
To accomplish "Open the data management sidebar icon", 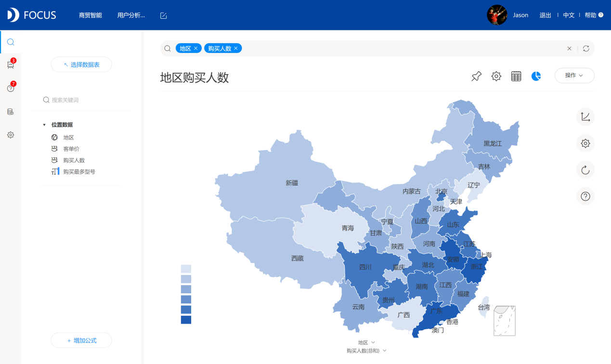I will 11,112.
